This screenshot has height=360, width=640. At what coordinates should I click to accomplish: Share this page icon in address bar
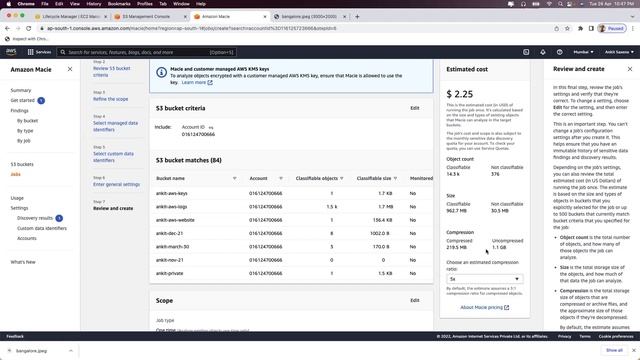coord(556,28)
